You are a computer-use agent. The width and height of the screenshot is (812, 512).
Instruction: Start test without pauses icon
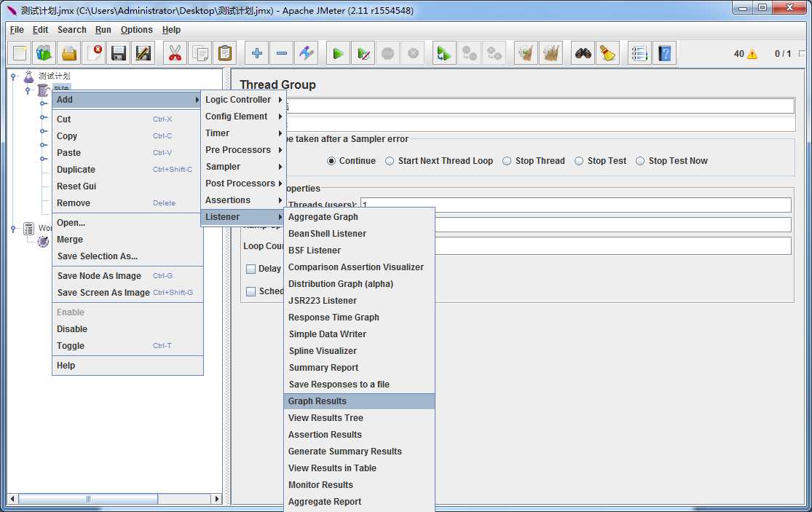(x=363, y=53)
